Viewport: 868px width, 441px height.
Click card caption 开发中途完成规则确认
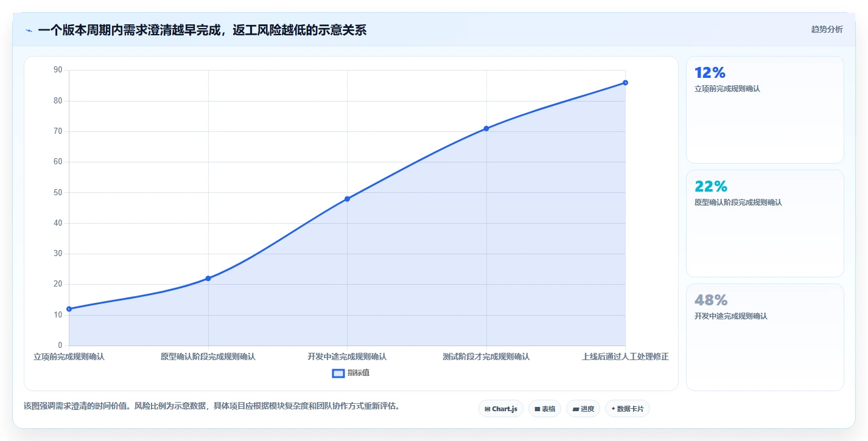coord(730,316)
